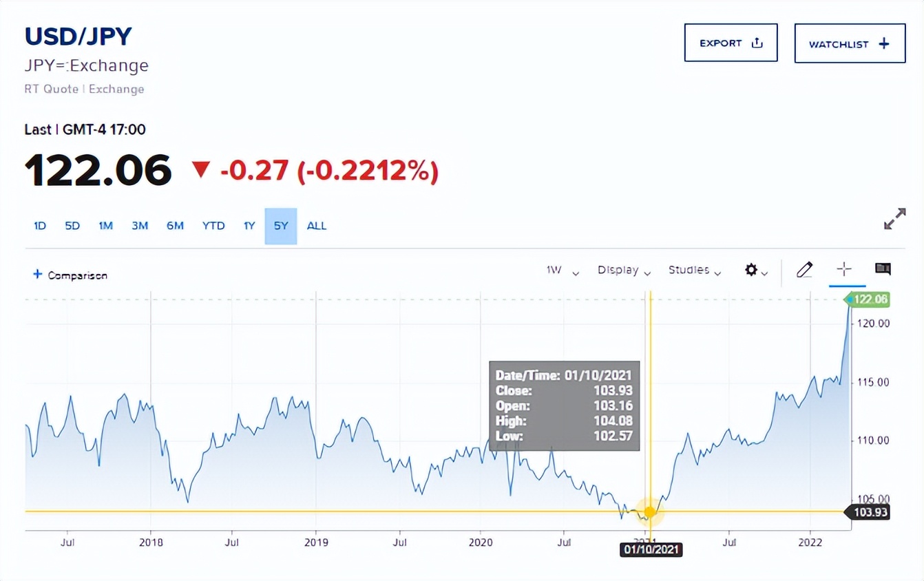Open chart settings gear menu
Screen dimensions: 924x581
pos(752,270)
